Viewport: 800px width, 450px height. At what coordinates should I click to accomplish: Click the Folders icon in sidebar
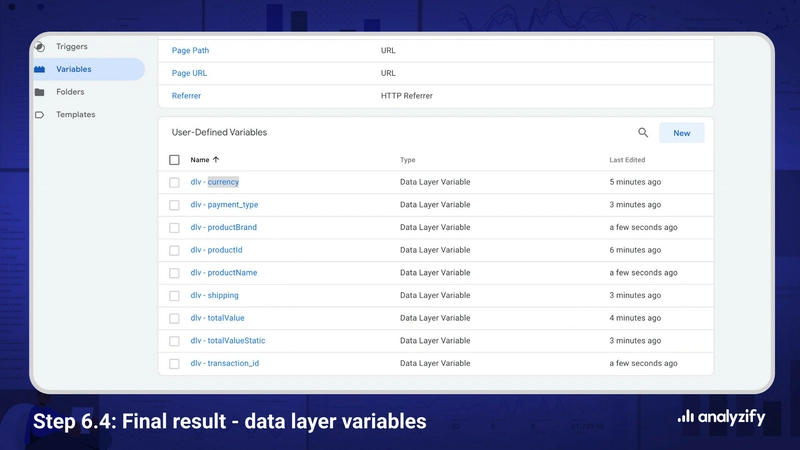[x=39, y=92]
